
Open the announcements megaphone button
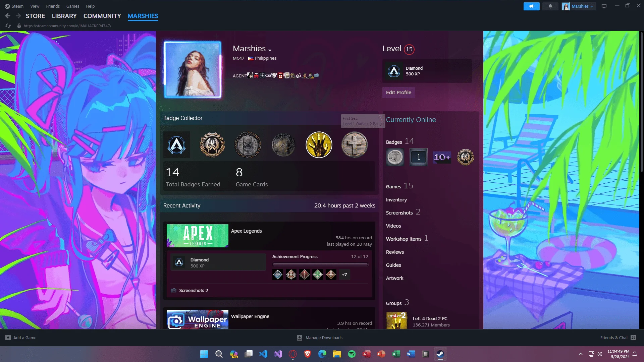point(531,6)
